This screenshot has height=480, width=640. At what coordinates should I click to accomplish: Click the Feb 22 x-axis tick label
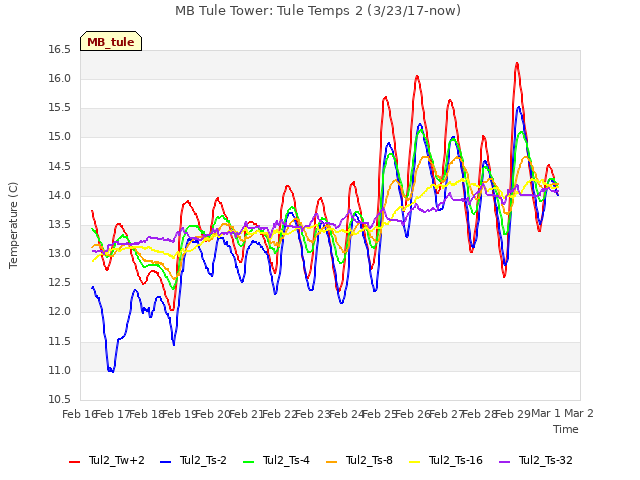(x=280, y=414)
